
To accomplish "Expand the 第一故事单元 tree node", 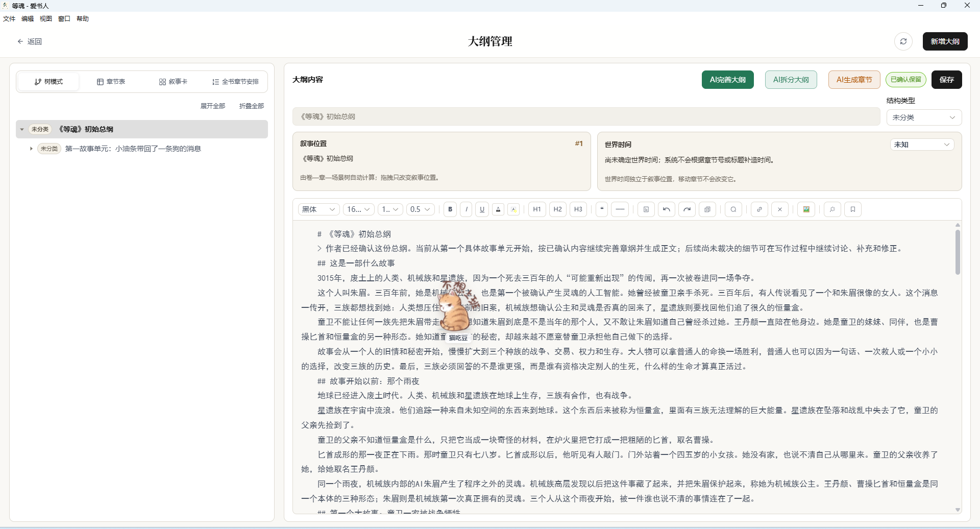I will coord(31,149).
